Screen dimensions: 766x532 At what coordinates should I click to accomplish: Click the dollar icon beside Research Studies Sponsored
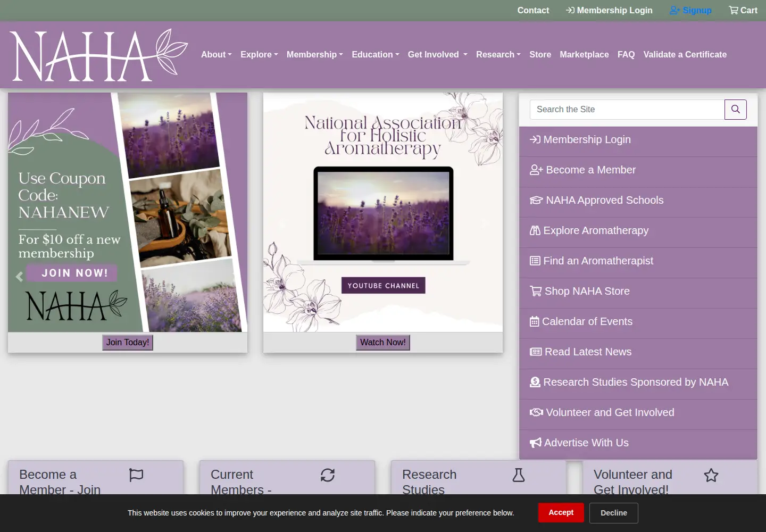tap(535, 383)
